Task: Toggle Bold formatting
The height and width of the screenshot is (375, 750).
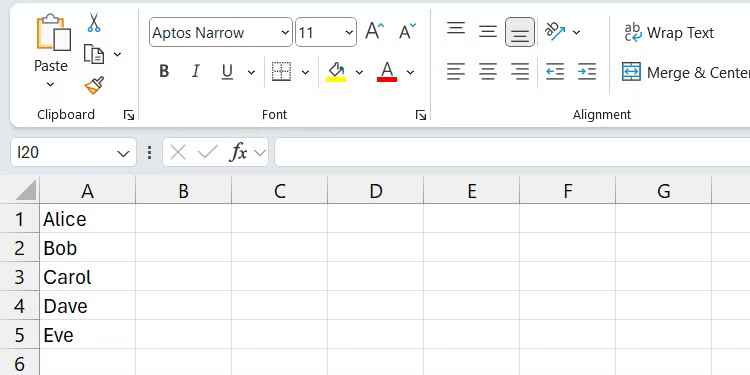Action: tap(164, 72)
